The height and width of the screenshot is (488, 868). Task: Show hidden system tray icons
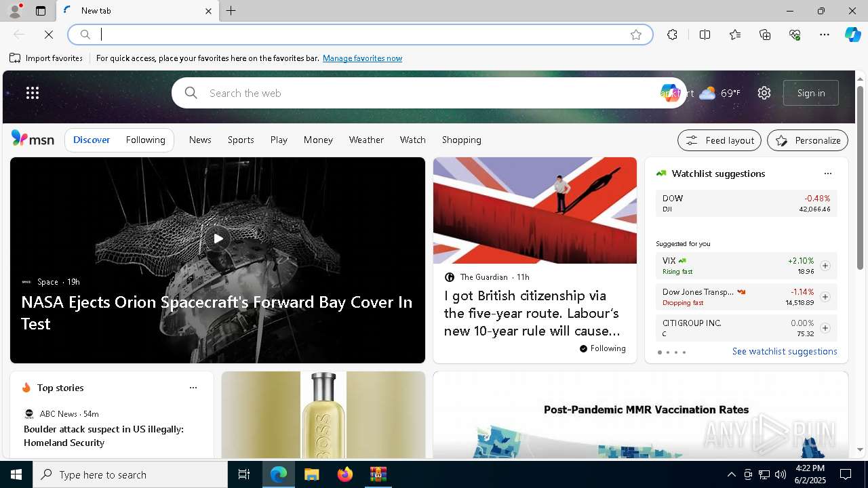coord(731,474)
